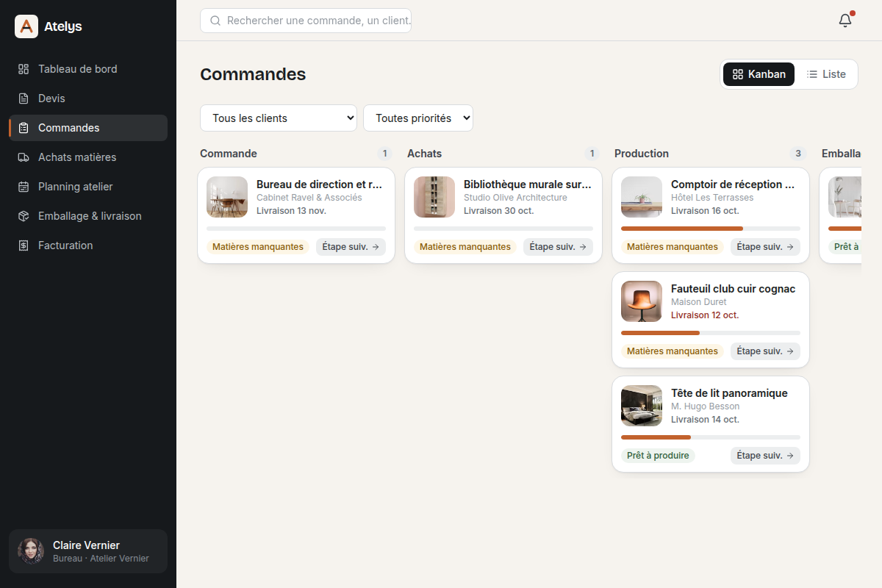Click "M. Hugo Besson" client name
The image size is (882, 588).
pos(706,406)
